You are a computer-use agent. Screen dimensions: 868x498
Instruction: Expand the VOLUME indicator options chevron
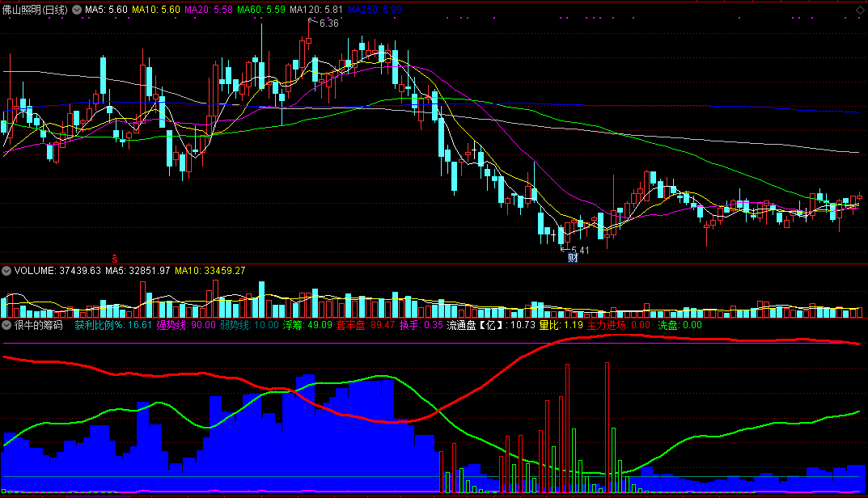click(x=6, y=271)
